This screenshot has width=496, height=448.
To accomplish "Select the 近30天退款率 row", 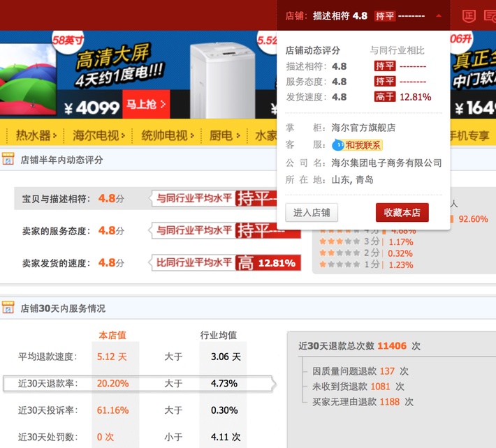I will [138, 384].
